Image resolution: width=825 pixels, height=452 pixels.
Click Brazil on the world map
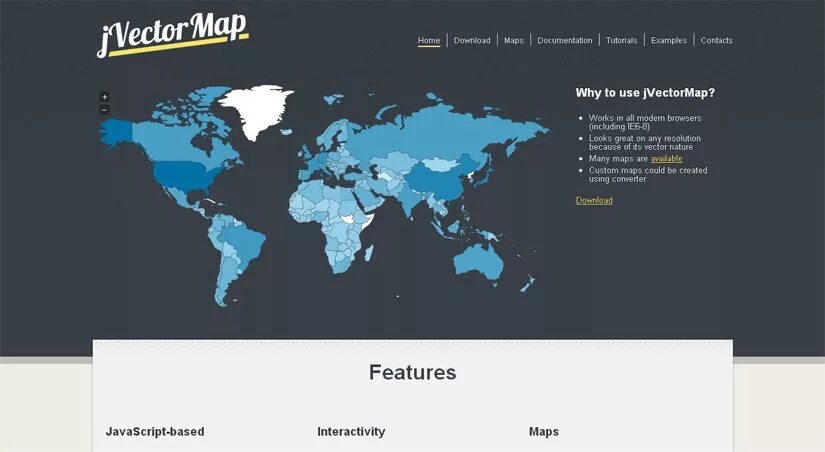coord(243,245)
